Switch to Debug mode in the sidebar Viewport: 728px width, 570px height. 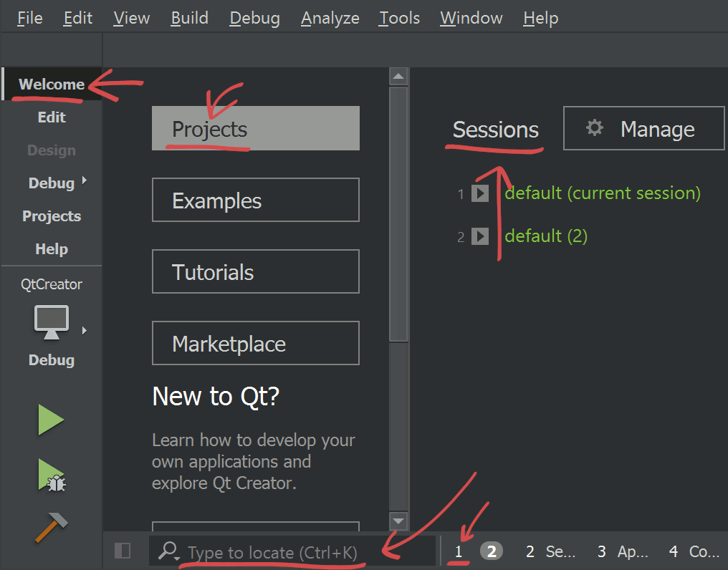tap(52, 183)
